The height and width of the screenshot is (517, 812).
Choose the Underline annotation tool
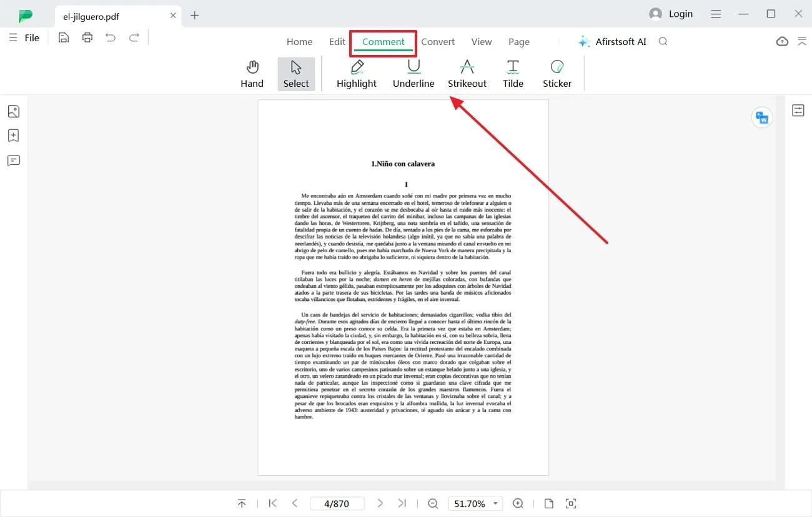[413, 74]
